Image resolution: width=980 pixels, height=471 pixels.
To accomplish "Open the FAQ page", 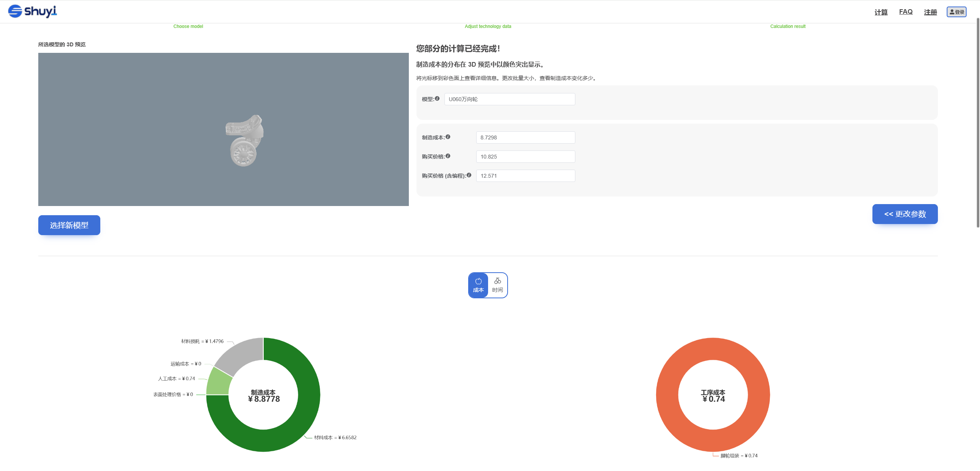I will coord(906,12).
